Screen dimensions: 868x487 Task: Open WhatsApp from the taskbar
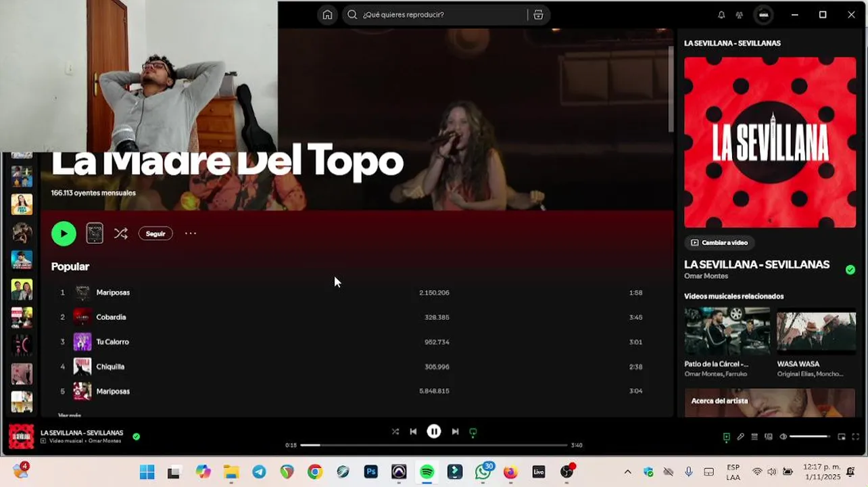pos(483,471)
